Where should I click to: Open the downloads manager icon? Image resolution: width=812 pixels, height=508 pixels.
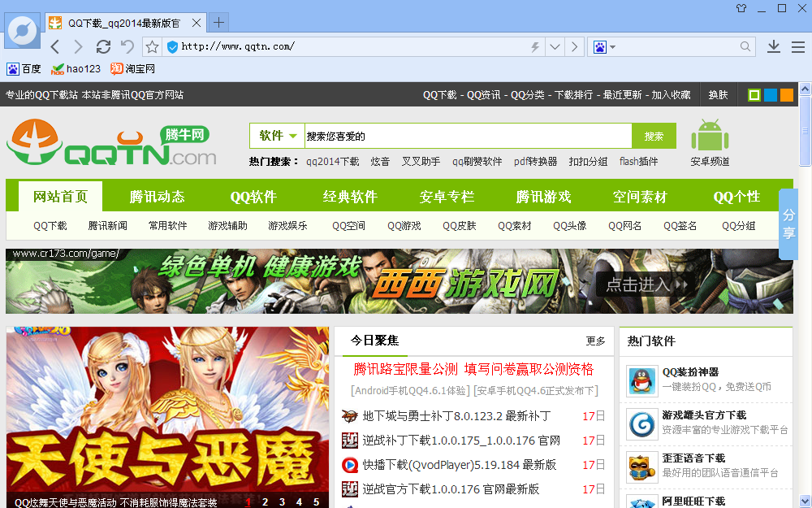tap(774, 46)
